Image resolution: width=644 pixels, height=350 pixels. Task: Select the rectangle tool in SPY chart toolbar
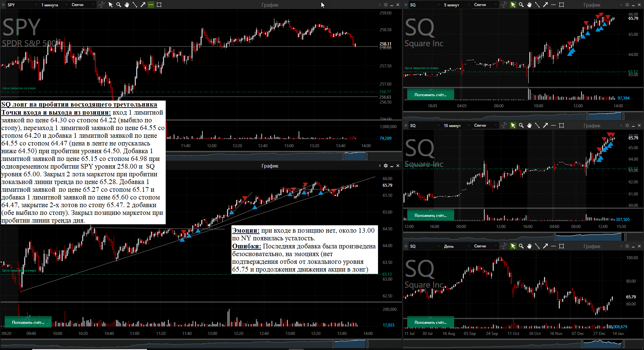tap(159, 5)
